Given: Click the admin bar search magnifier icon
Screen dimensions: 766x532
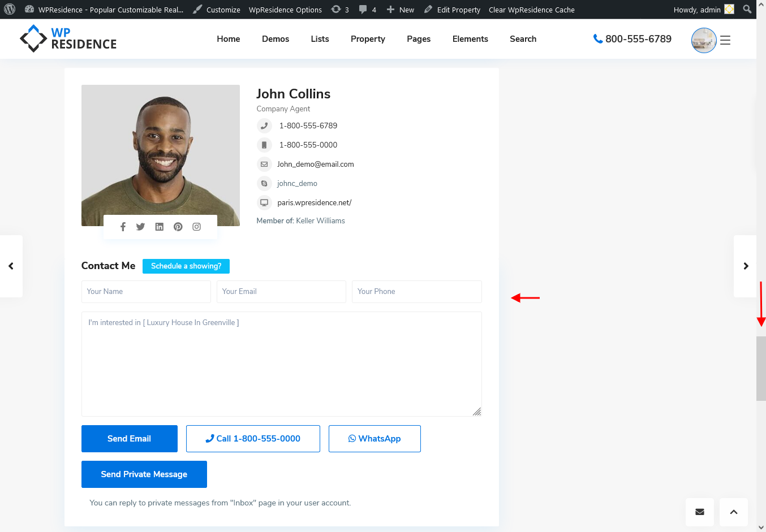Looking at the screenshot, I should pos(747,9).
